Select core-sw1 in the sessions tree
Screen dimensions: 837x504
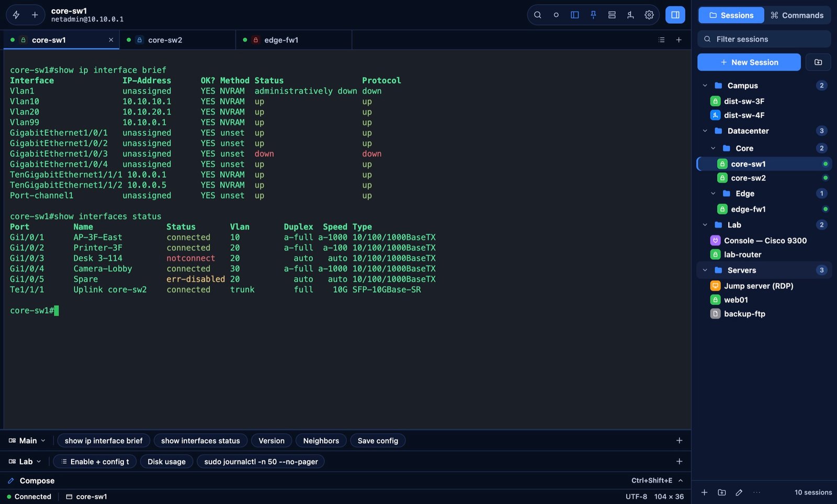click(x=764, y=164)
